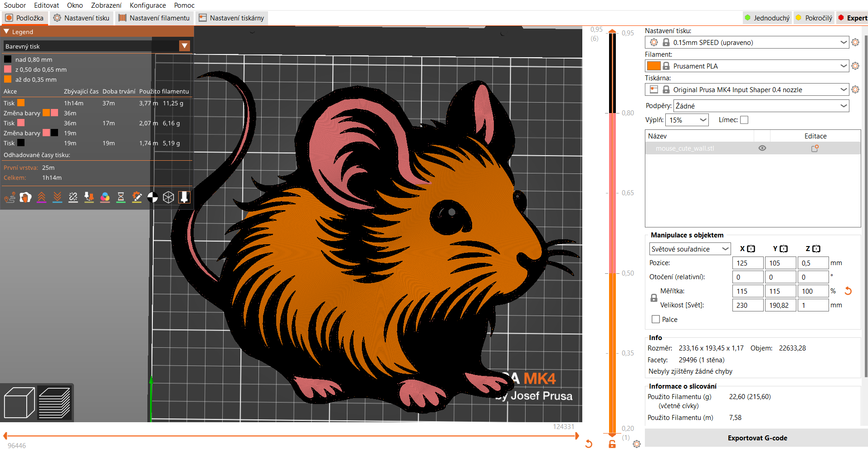Open print settings gear next to 0.15mm SPEED
Image resolution: width=868 pixels, height=449 pixels.
pyautogui.click(x=855, y=42)
